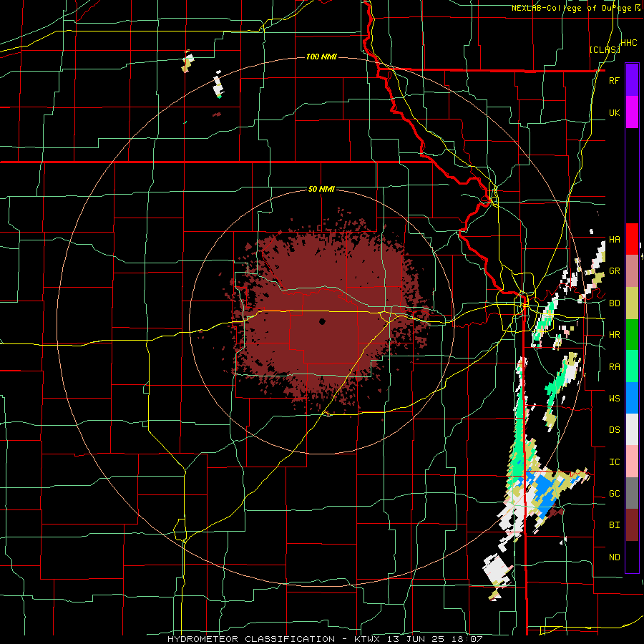Click the [CLAS] units label
Viewport: 644px width, 644px height.
[604, 49]
